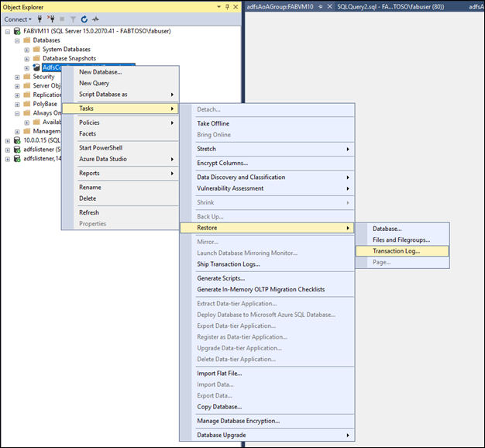The image size is (485, 448).
Task: Open the Policies submenu
Action: tap(120, 122)
